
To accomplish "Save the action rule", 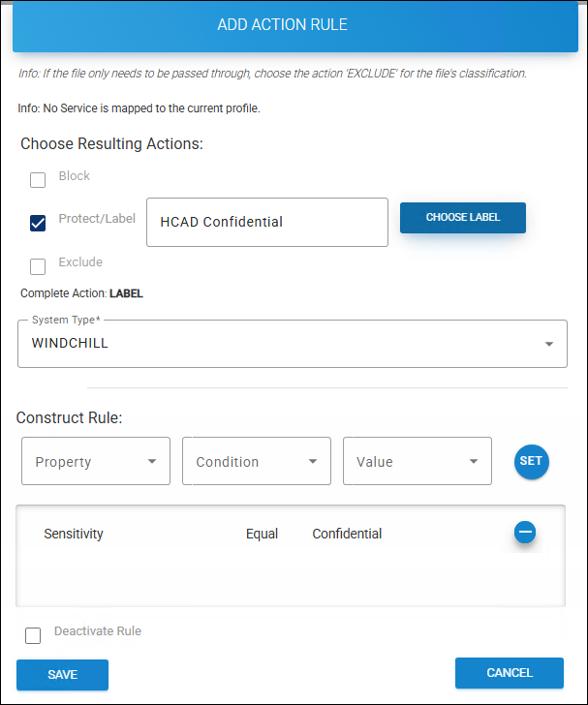I will tap(62, 675).
